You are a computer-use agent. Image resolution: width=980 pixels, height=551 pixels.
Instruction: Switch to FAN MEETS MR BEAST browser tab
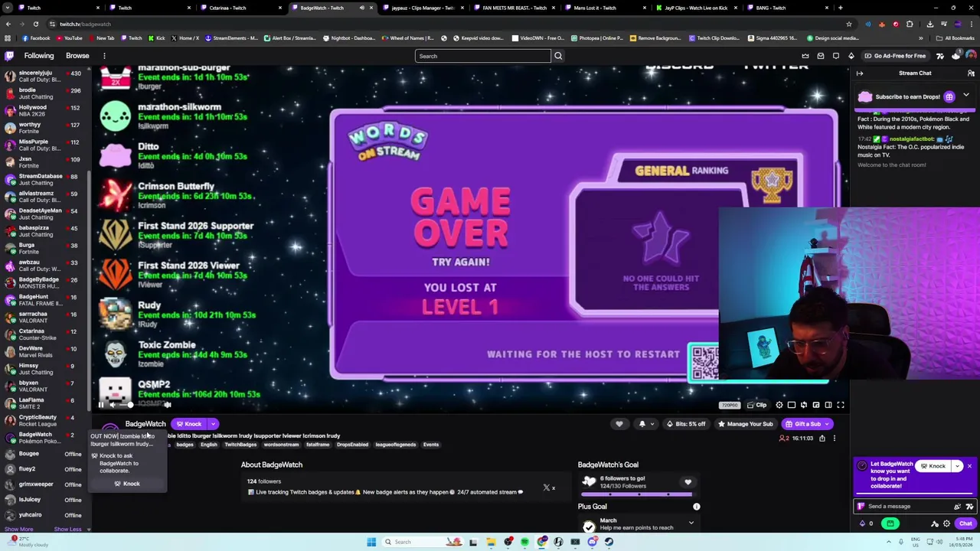514,8
